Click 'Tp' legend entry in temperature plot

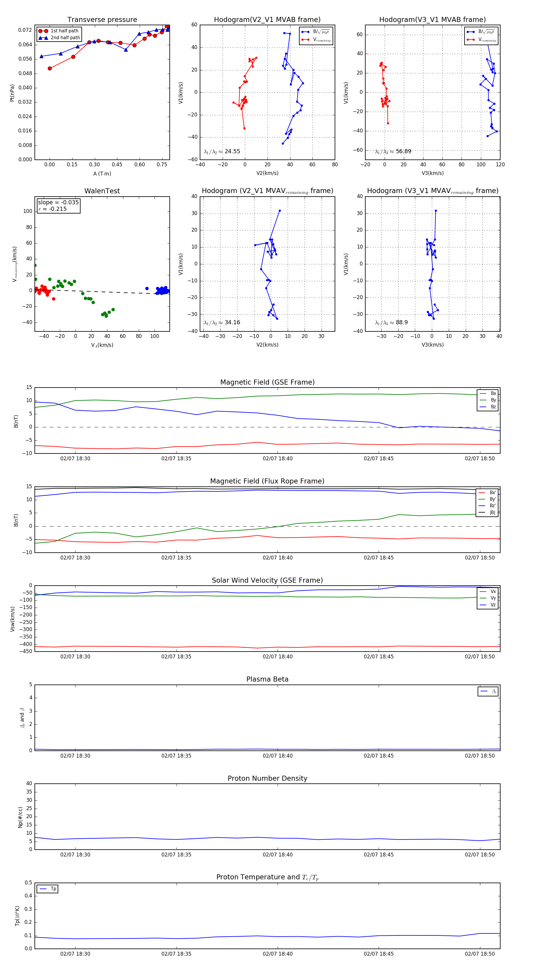[x=48, y=889]
